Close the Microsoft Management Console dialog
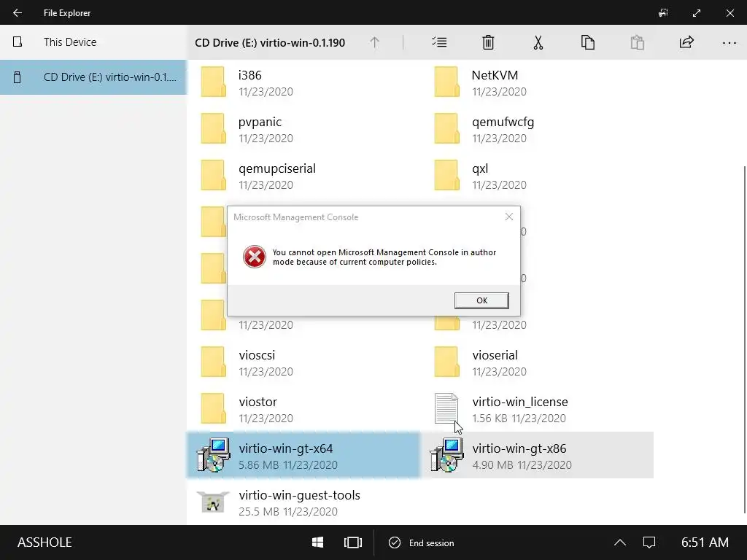747x560 pixels. coord(508,217)
